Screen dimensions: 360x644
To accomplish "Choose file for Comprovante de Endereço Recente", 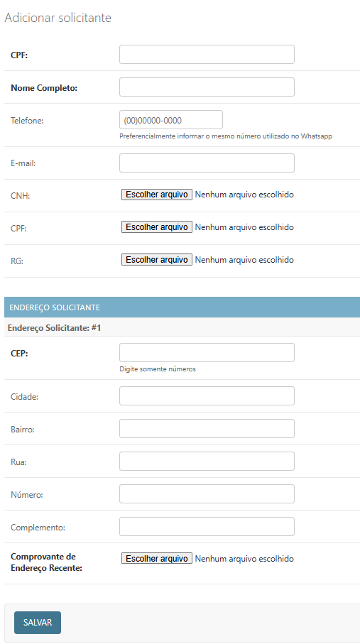I will 157,559.
